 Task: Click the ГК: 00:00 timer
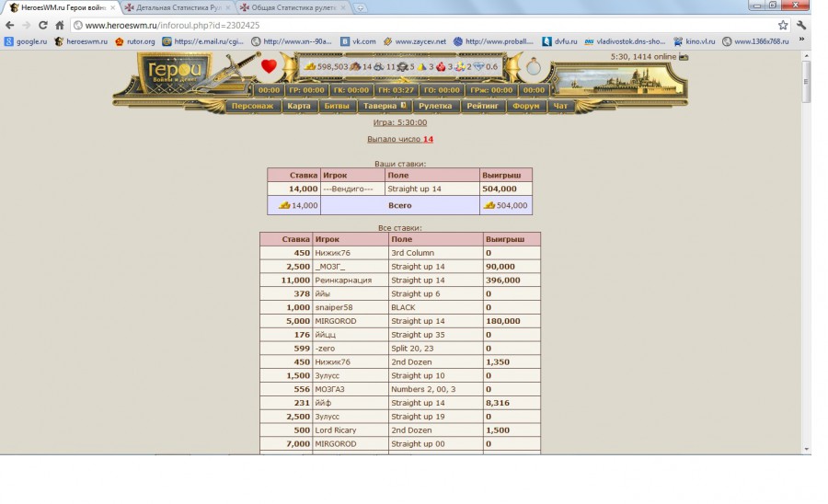[x=351, y=90]
